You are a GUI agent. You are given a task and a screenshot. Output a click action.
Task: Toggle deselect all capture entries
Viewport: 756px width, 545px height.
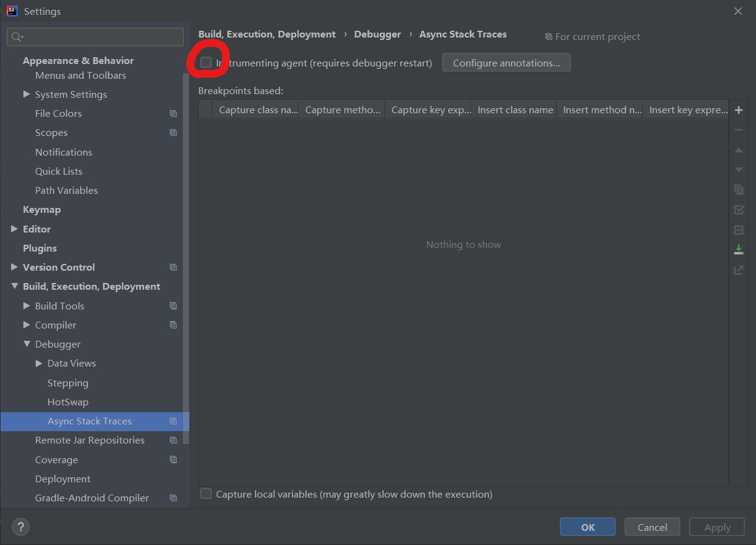(738, 229)
